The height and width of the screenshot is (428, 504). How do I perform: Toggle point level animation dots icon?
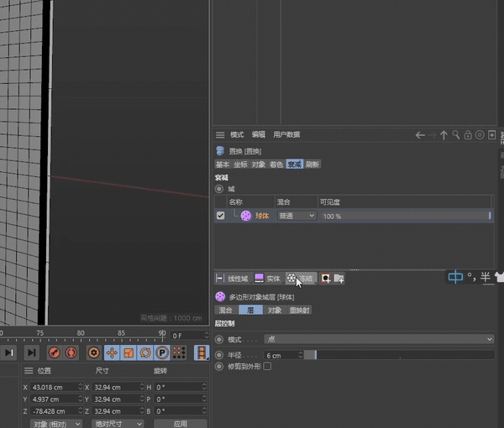(179, 352)
